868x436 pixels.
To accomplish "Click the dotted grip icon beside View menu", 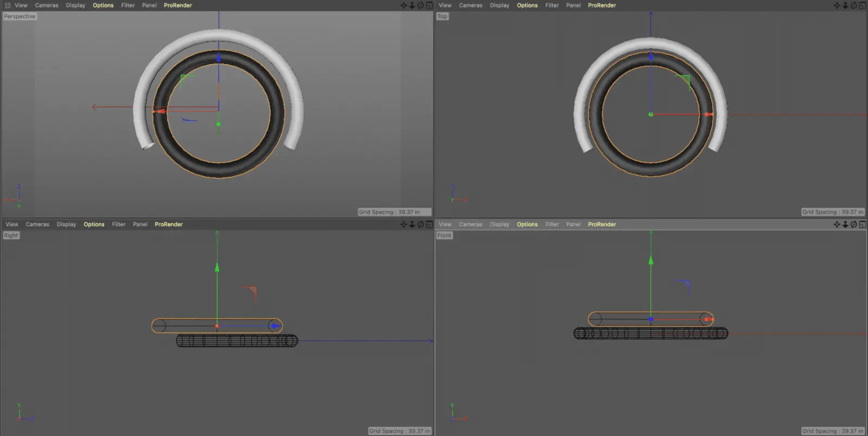I will [x=7, y=5].
